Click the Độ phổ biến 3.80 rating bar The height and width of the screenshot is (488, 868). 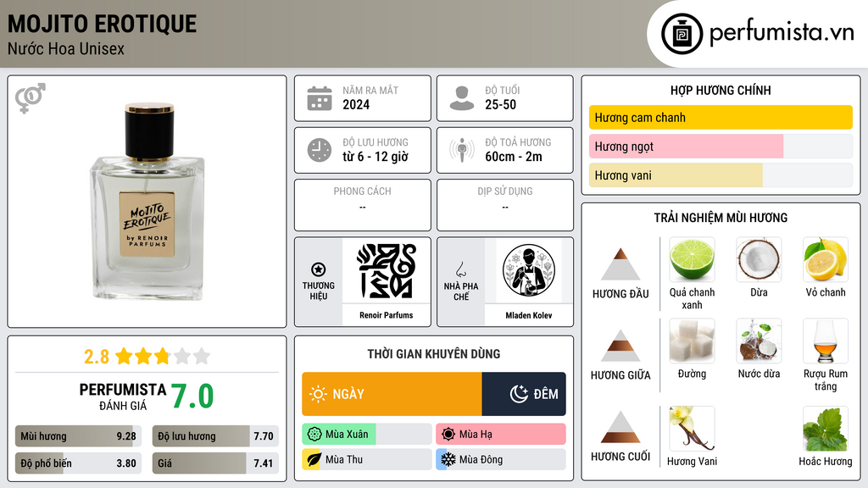(x=79, y=463)
